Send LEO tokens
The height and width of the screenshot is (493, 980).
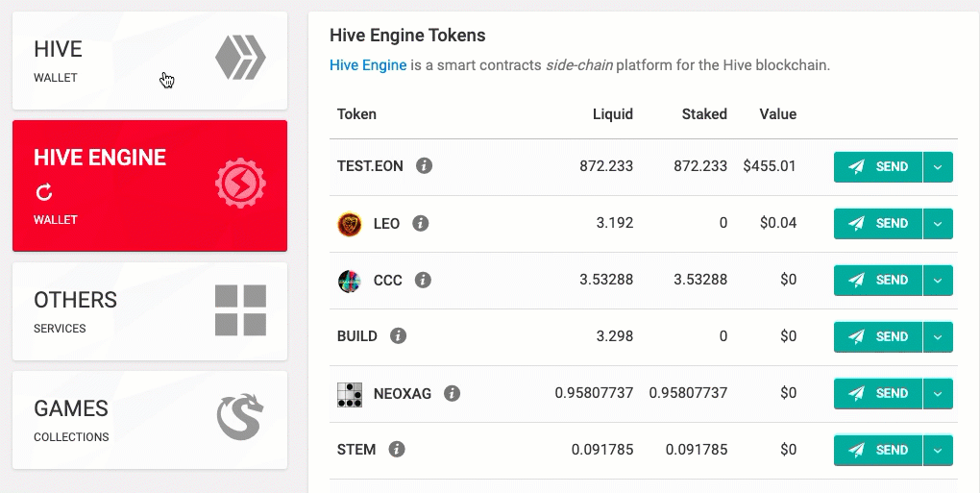click(878, 224)
